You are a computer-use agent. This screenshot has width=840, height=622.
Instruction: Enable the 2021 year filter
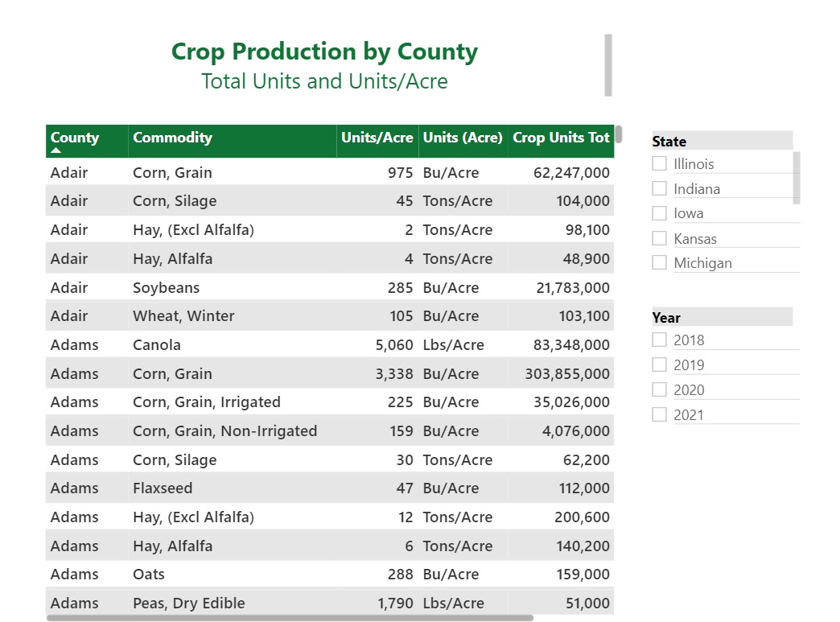[660, 414]
